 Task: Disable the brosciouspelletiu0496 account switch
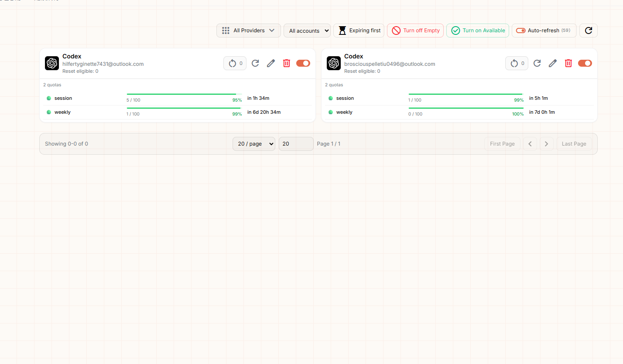(585, 63)
